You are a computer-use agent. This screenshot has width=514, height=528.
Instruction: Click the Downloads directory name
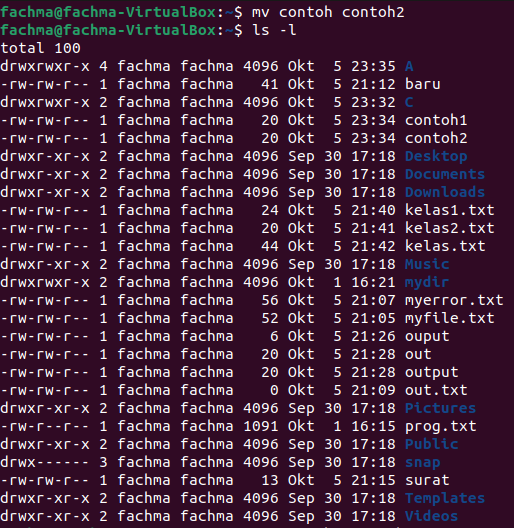(445, 192)
